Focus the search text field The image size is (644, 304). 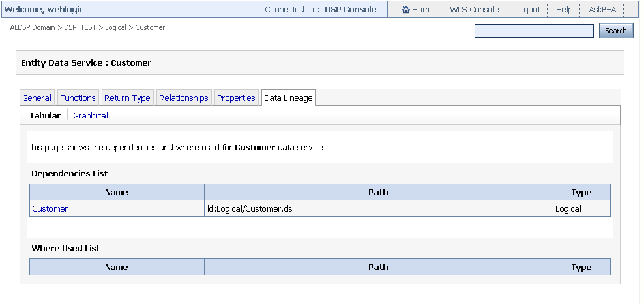pos(534,31)
